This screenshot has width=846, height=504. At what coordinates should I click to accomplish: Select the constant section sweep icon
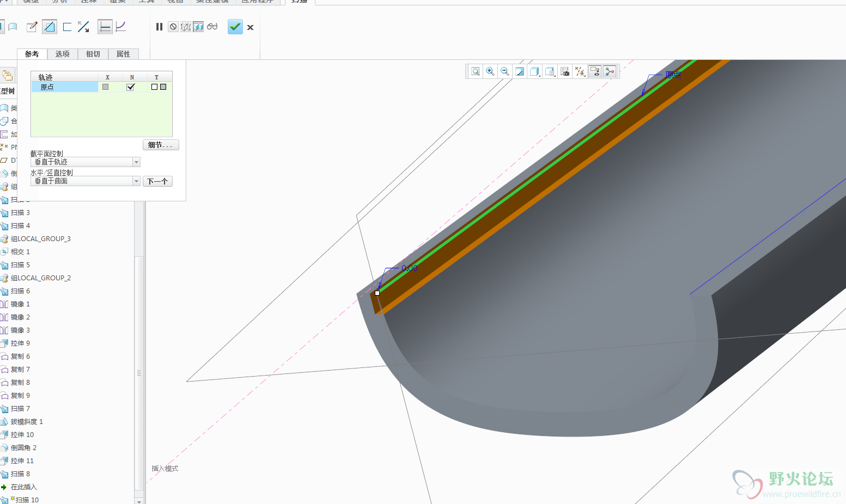105,27
